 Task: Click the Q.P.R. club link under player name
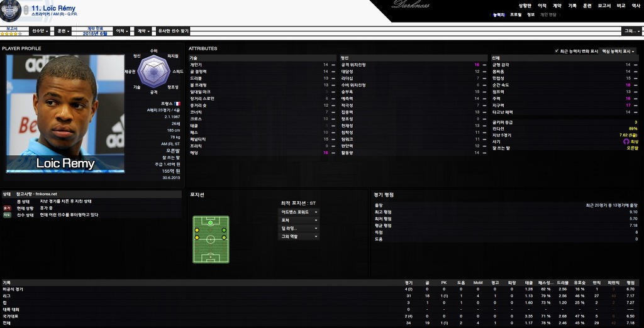tap(72, 14)
